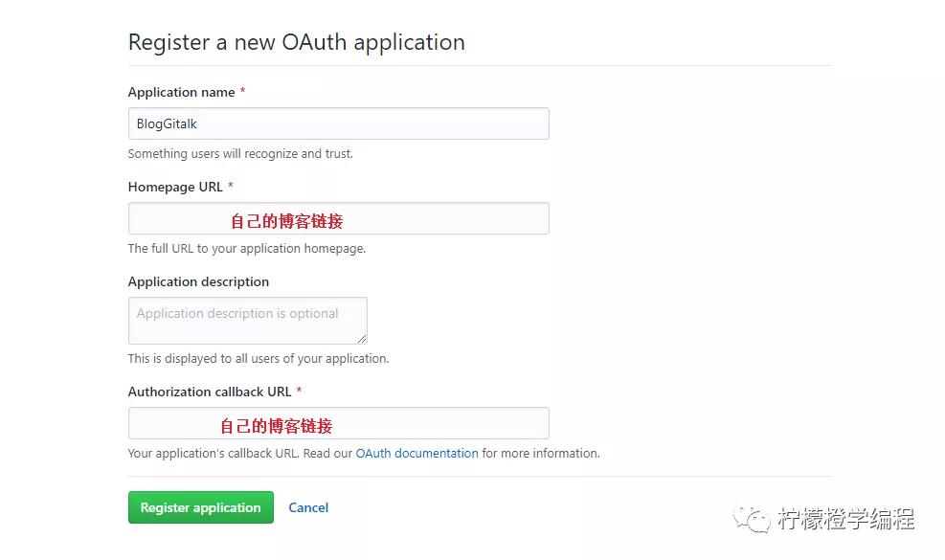Click the Cancel link
This screenshot has height=560, width=945.
coord(307,507)
